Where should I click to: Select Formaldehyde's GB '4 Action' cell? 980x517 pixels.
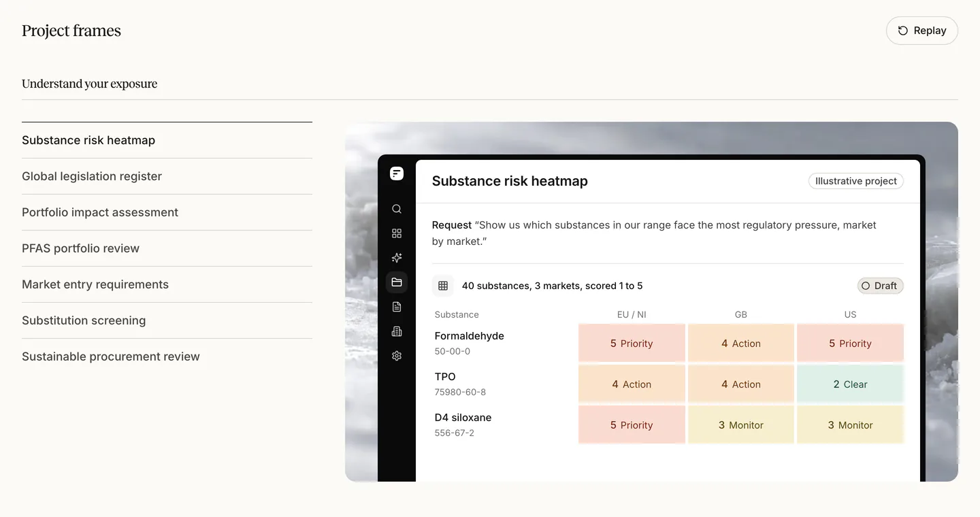tap(741, 343)
